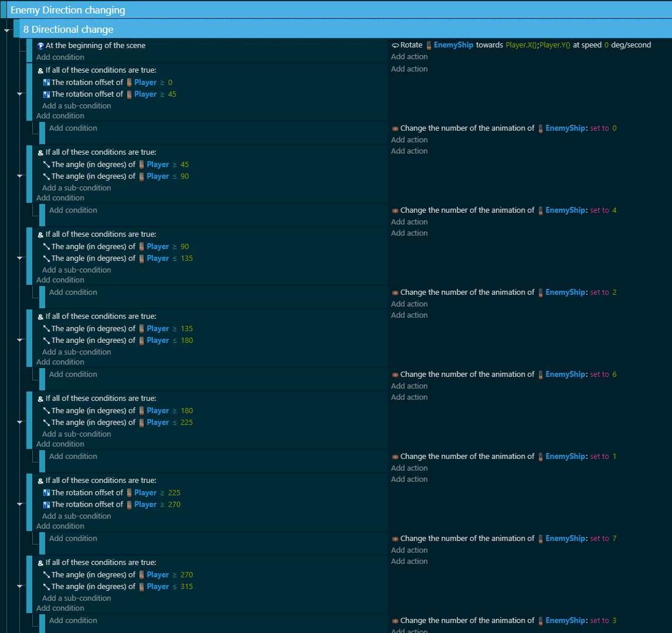Click the EnemyShip sprite icon in Rotate action
Image resolution: width=672 pixels, height=633 pixels.
(429, 45)
